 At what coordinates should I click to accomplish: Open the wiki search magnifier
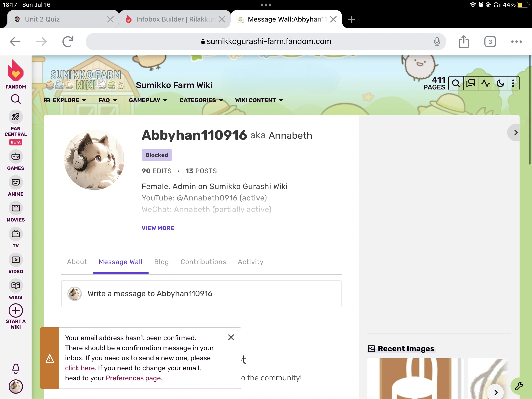click(x=456, y=83)
